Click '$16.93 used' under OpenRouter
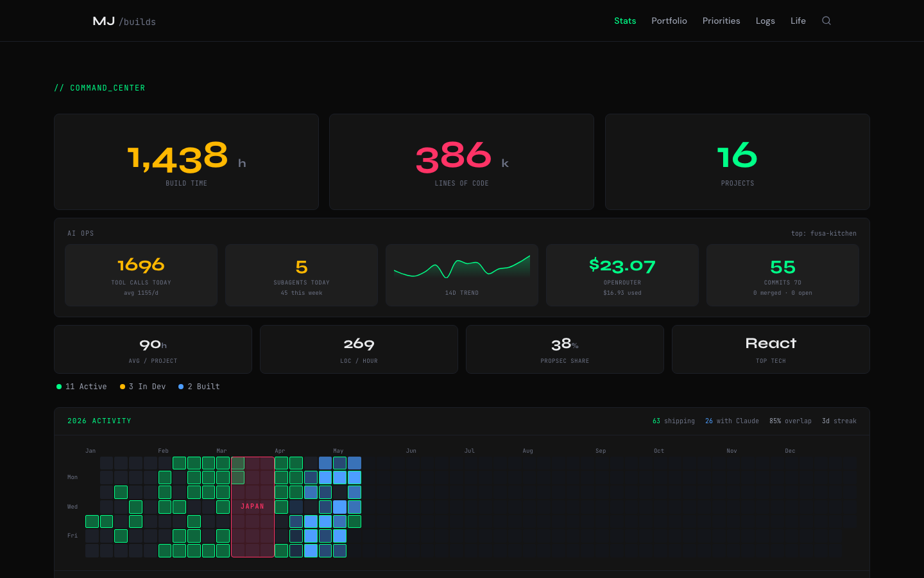Screen dimensions: 924x578 (622, 293)
